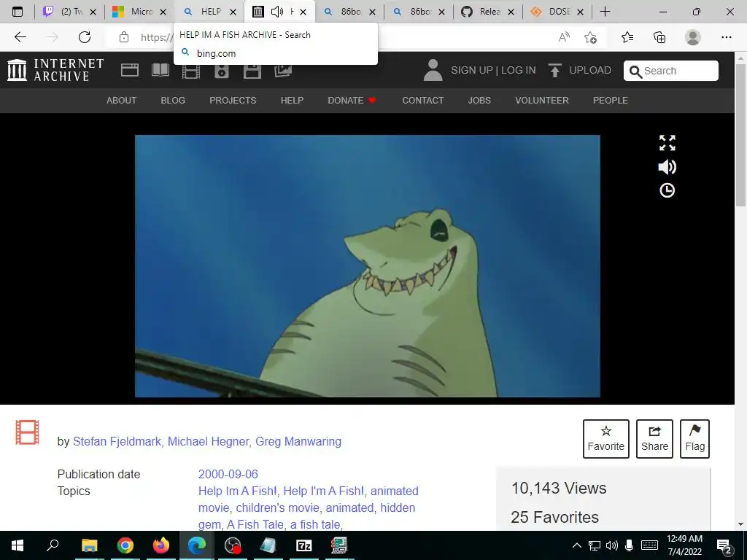Open the Texts book icon

(160, 70)
